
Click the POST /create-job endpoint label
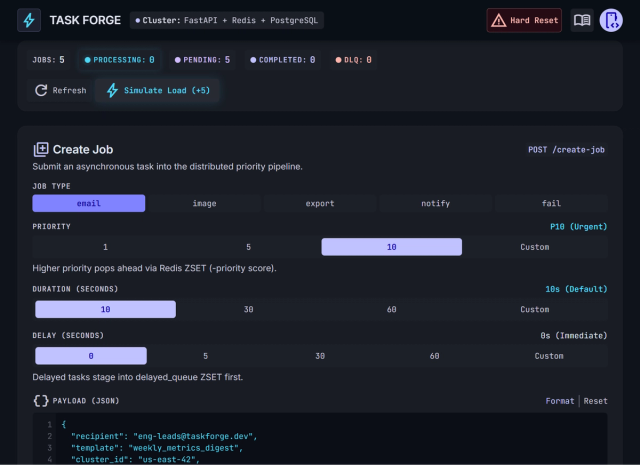(566, 150)
